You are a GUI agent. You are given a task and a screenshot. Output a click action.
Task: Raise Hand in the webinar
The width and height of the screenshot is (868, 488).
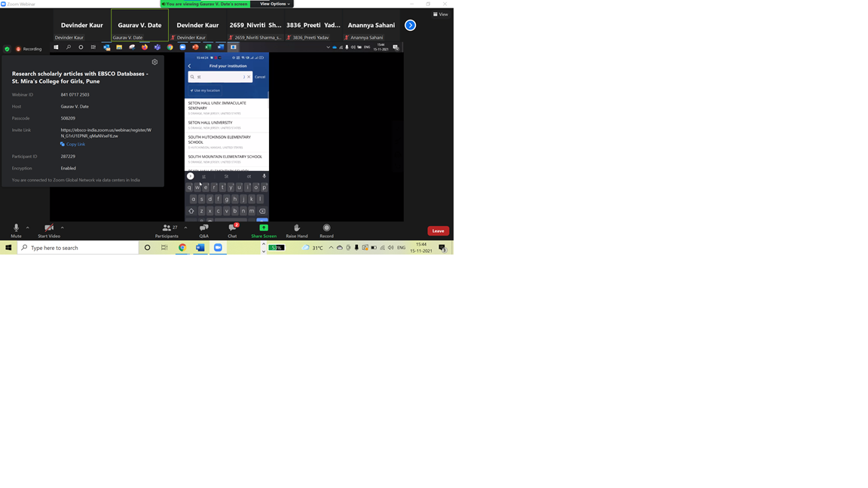[x=296, y=227]
